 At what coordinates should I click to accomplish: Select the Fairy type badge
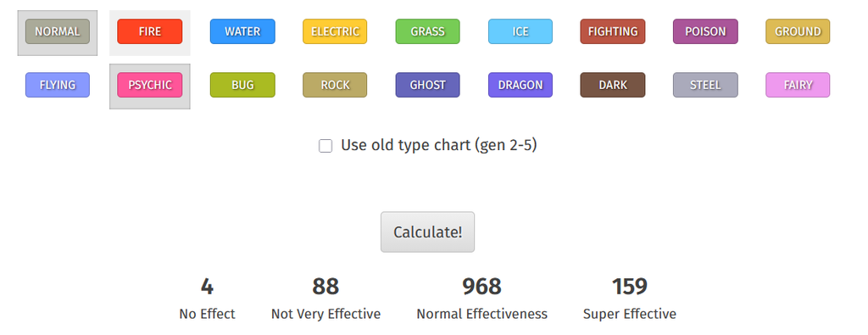click(x=798, y=86)
